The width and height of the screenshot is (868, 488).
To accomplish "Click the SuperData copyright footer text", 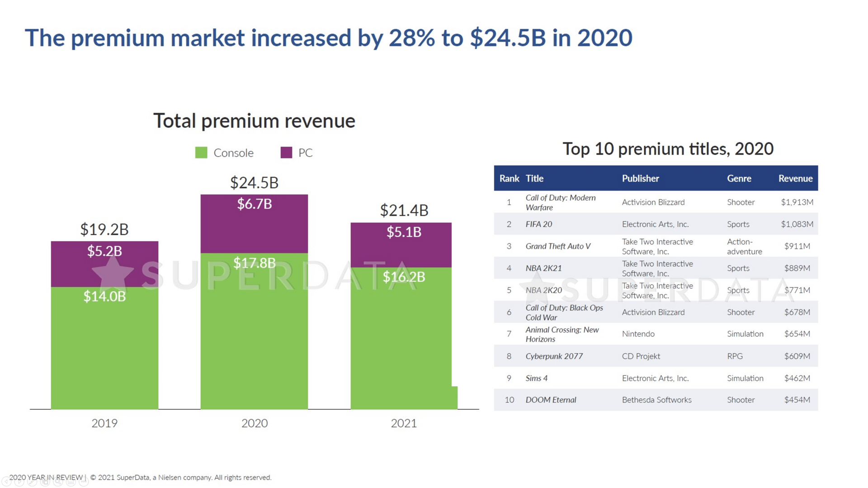I will 181,478.
